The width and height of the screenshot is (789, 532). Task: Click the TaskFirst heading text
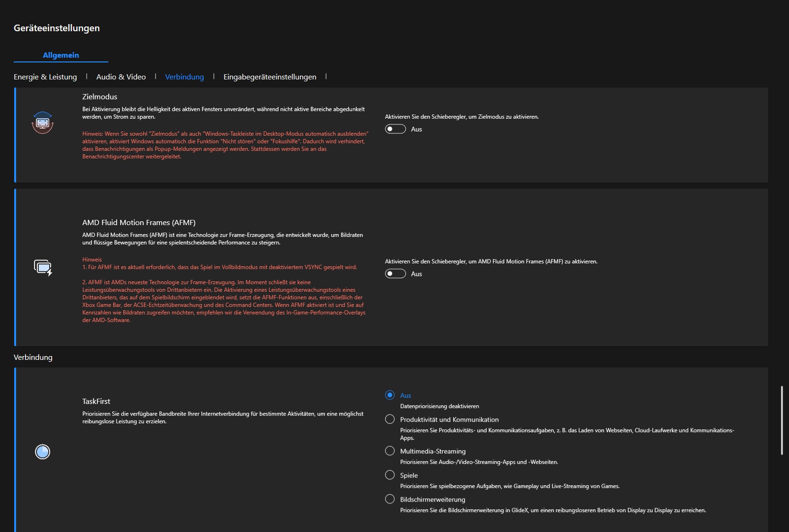pyautogui.click(x=96, y=401)
